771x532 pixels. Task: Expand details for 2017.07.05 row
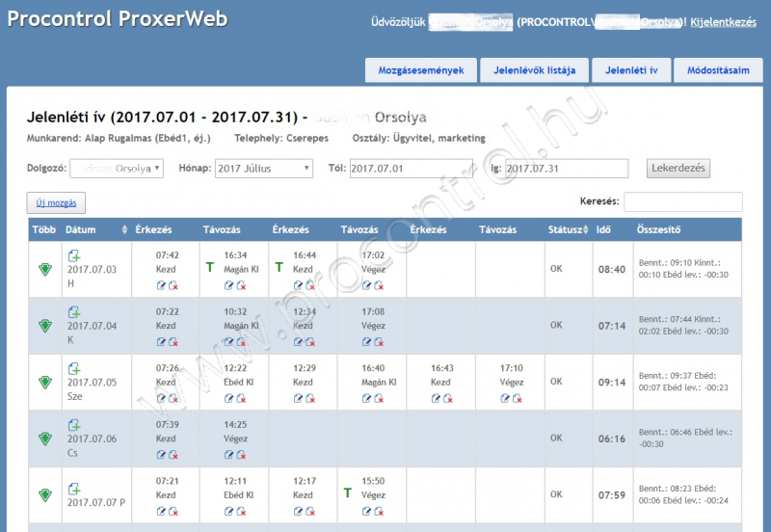coord(45,382)
